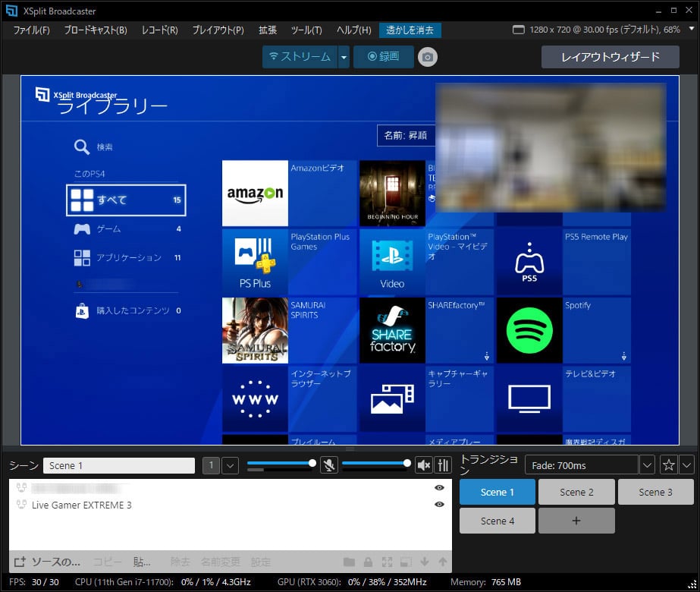Click the SHAREfactory tile in the preview
Viewport: 700px width, 592px height.
pyautogui.click(x=392, y=331)
